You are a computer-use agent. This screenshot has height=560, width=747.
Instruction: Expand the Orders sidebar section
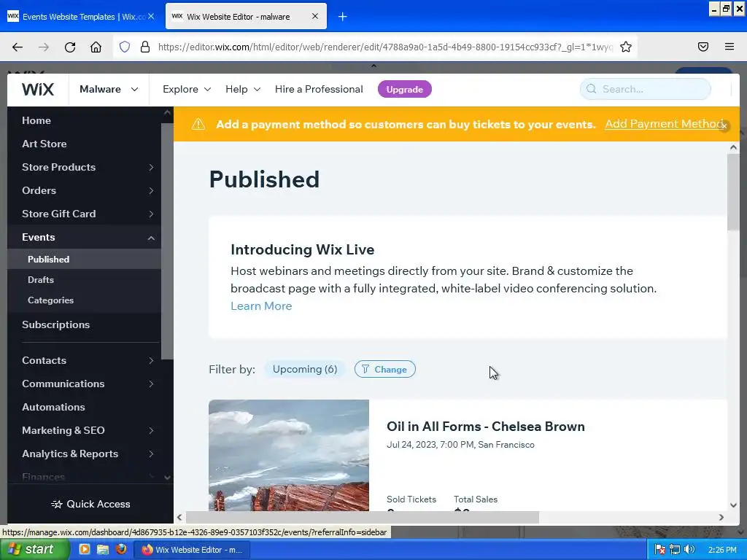point(151,190)
